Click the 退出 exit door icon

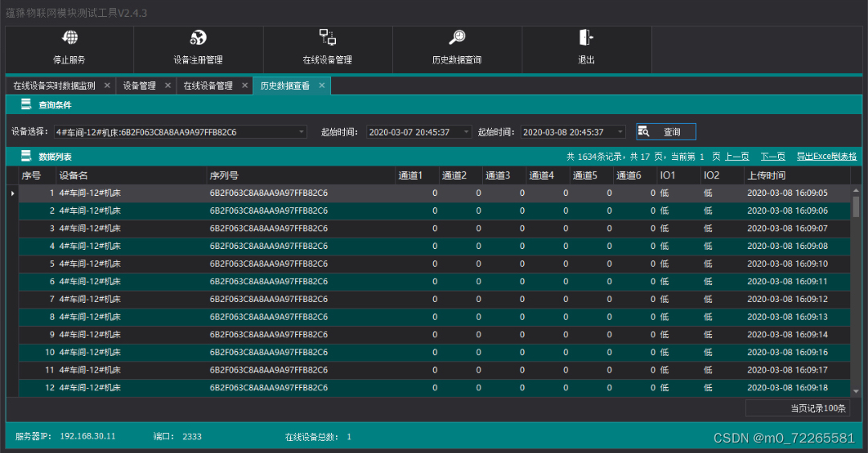586,37
